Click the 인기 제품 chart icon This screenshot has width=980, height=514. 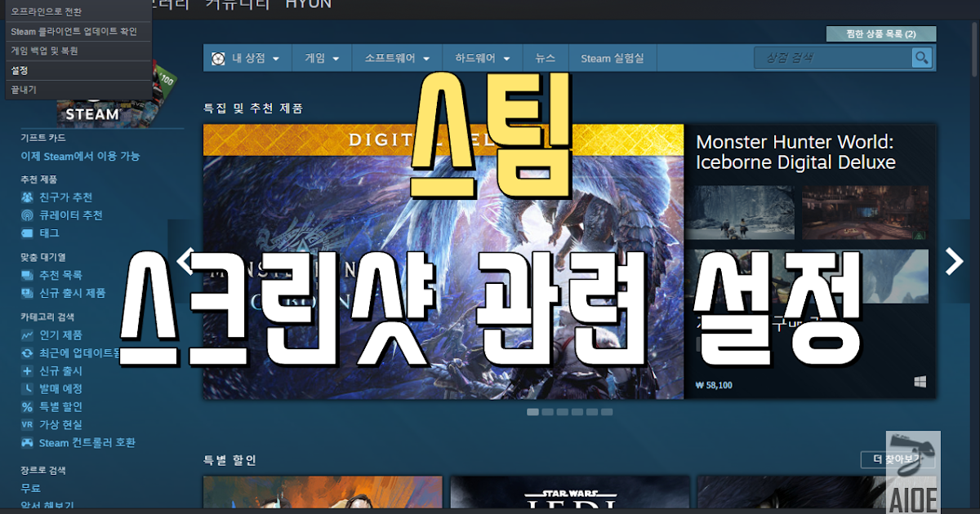[x=27, y=335]
